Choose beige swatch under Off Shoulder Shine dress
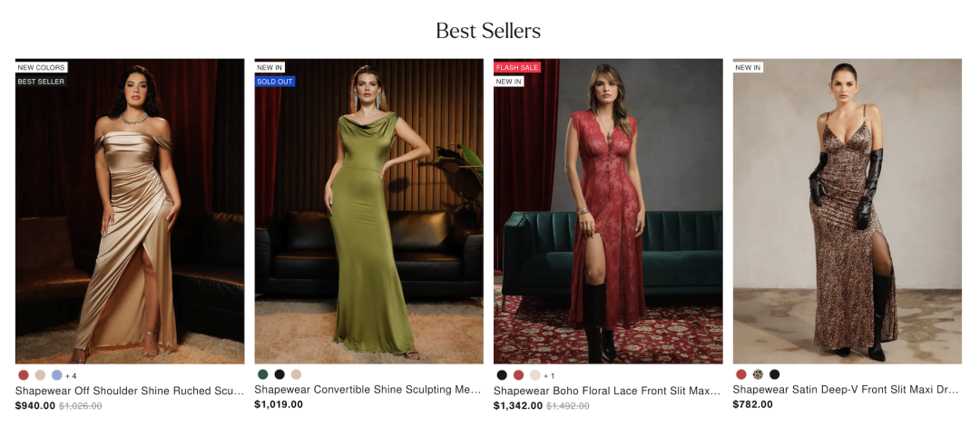The height and width of the screenshot is (426, 980). click(x=40, y=375)
